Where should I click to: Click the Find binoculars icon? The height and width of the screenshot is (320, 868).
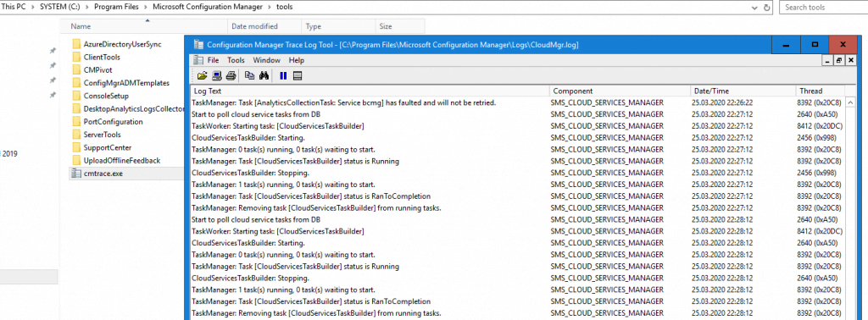tap(264, 75)
